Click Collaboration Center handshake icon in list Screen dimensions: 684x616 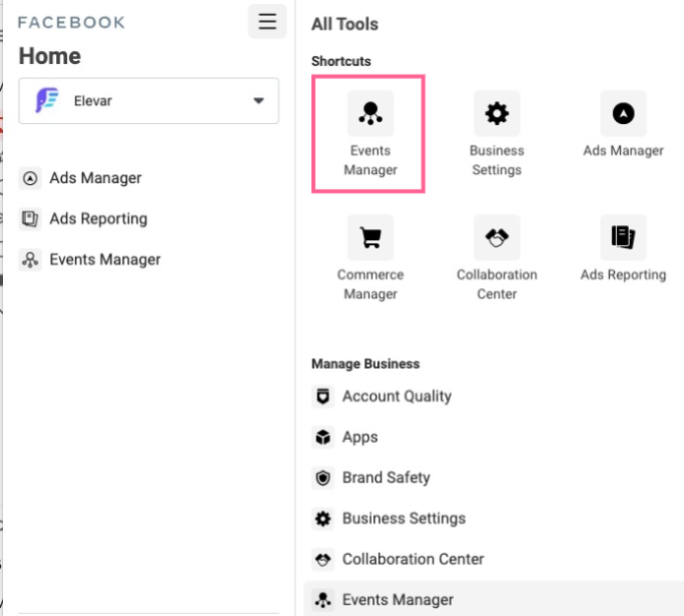(323, 559)
